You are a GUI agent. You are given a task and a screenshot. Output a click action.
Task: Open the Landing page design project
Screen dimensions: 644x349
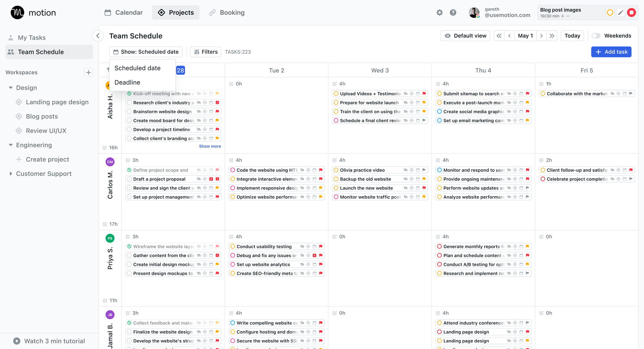point(57,102)
